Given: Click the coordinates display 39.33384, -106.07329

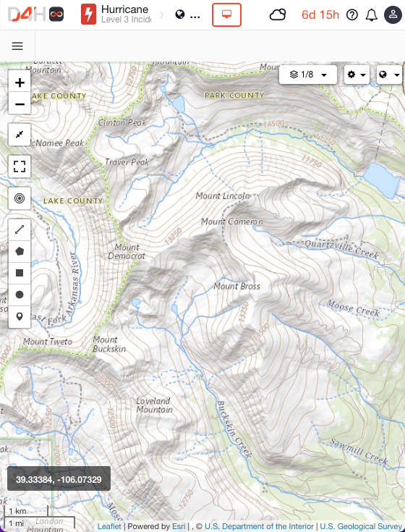Looking at the screenshot, I should (59, 479).
